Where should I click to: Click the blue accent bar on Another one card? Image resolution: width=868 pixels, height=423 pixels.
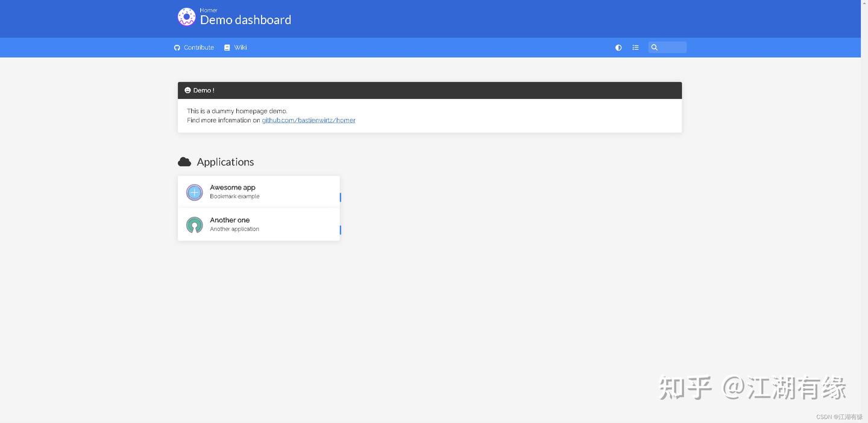(x=339, y=230)
